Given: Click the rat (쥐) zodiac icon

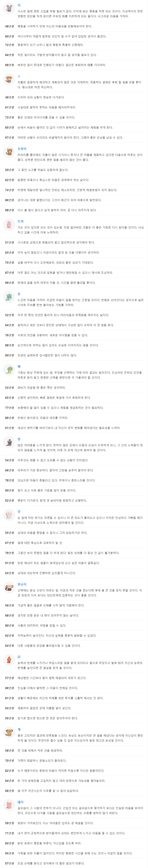Looking at the screenshot, I should (x=9, y=8).
